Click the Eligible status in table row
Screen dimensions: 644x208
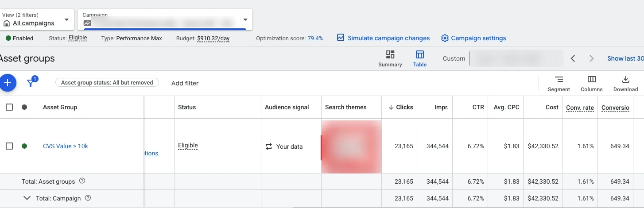tap(188, 146)
